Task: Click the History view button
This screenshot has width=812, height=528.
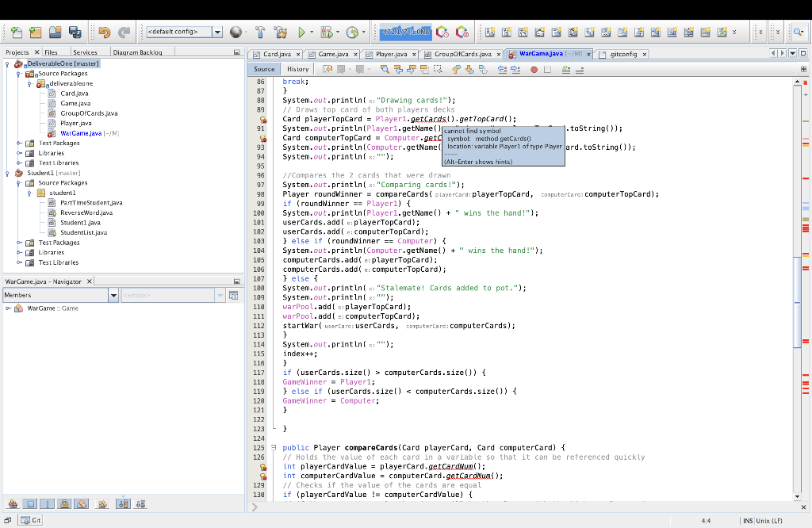Action: [x=297, y=69]
